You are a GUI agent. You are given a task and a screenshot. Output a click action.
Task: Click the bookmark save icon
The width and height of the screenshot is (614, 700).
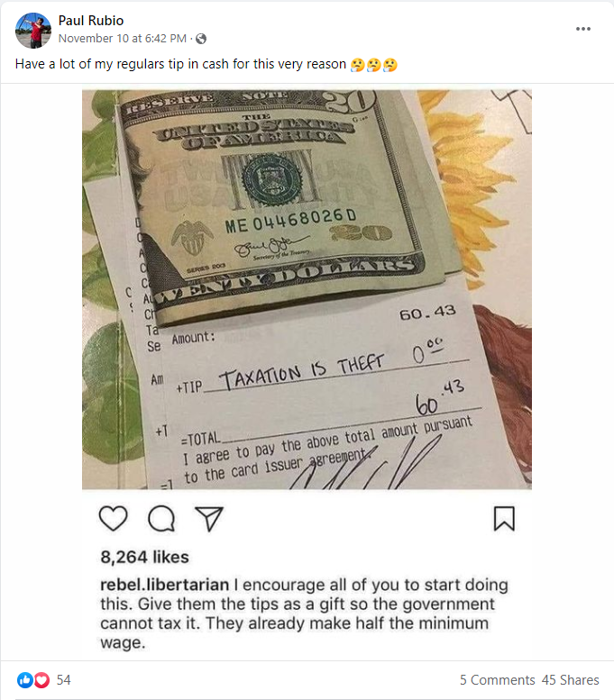(504, 518)
